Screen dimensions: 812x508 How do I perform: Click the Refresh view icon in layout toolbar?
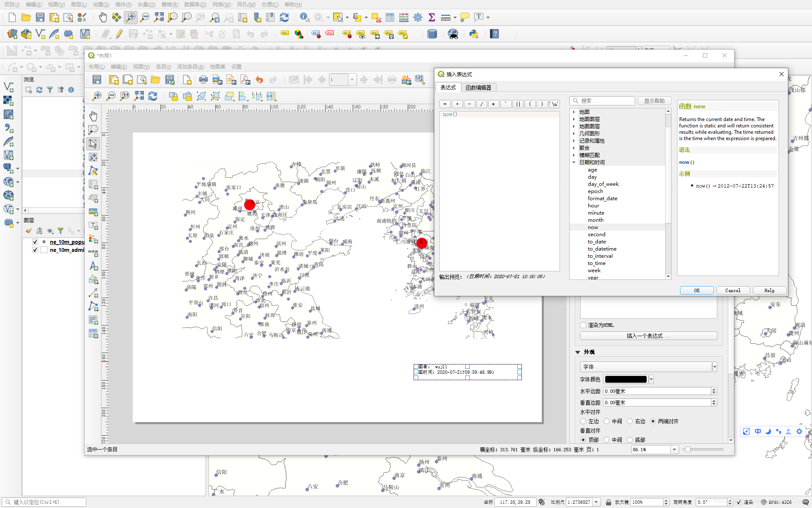click(x=153, y=96)
